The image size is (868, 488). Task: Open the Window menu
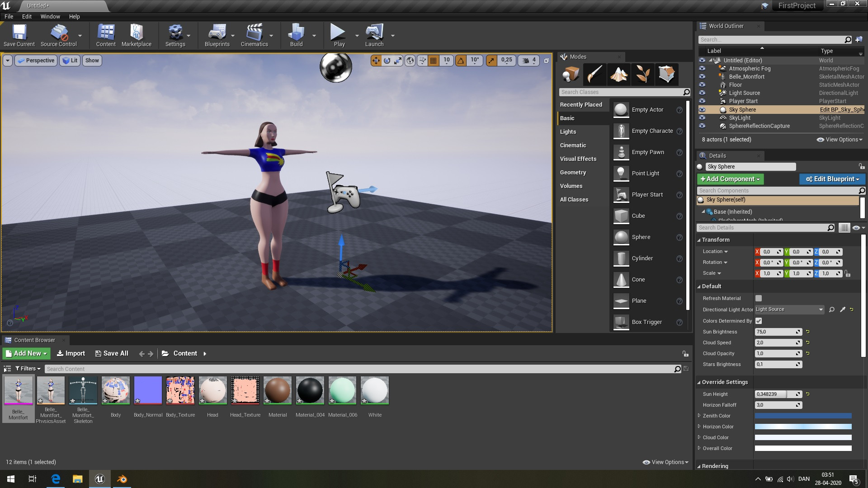50,16
